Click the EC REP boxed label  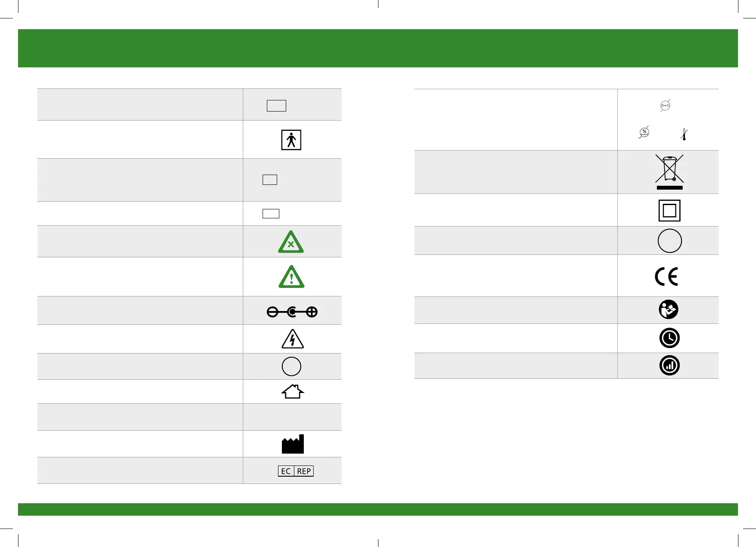(x=296, y=471)
